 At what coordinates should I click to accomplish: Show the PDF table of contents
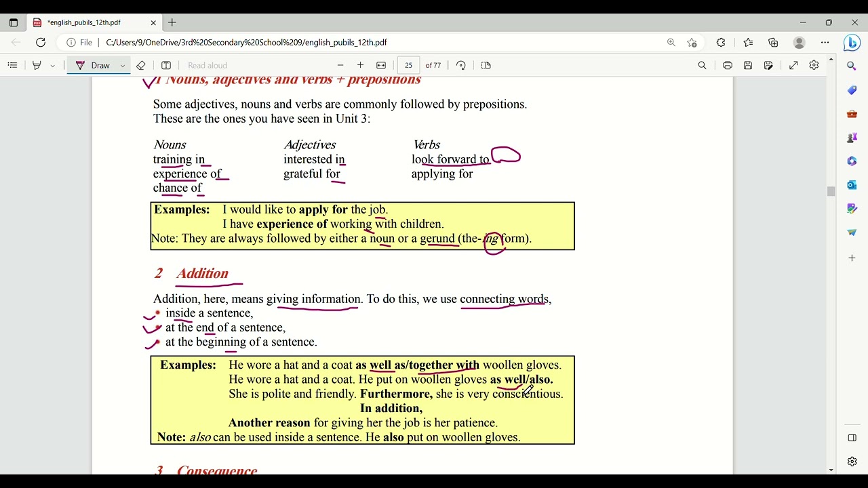coord(12,65)
